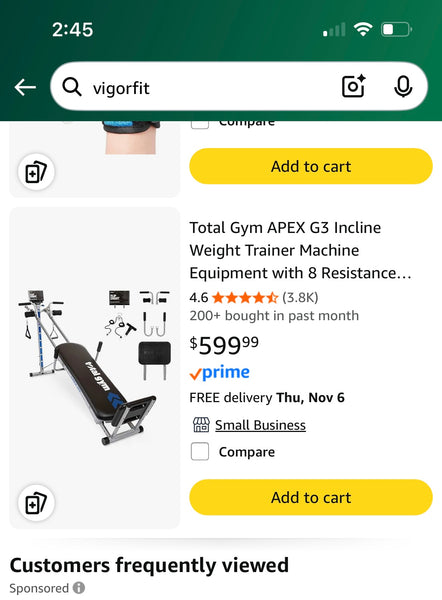Check the partially visible Compare box above
The width and height of the screenshot is (442, 600).
[x=200, y=125]
